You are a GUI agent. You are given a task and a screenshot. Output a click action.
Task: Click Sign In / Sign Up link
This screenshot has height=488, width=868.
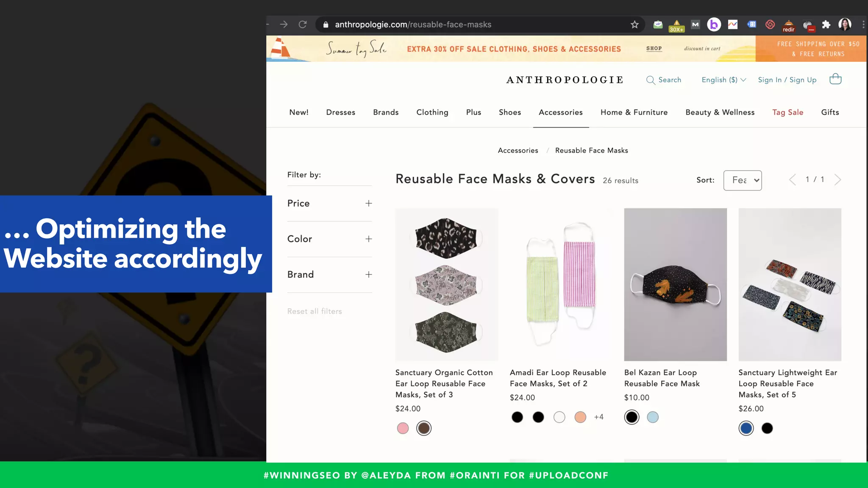click(x=787, y=80)
